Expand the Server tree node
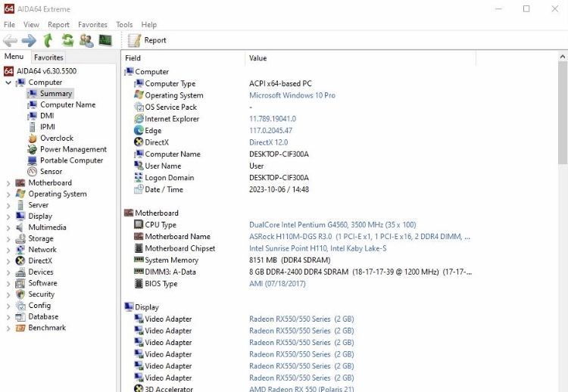Screen dimensions: 568x392 [x=8, y=206]
